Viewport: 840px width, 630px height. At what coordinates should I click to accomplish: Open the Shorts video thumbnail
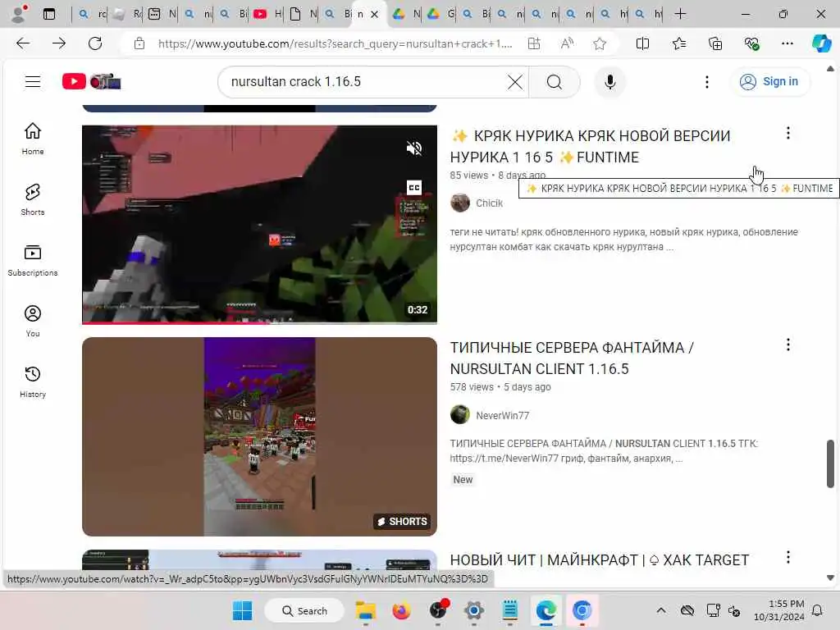pyautogui.click(x=259, y=436)
